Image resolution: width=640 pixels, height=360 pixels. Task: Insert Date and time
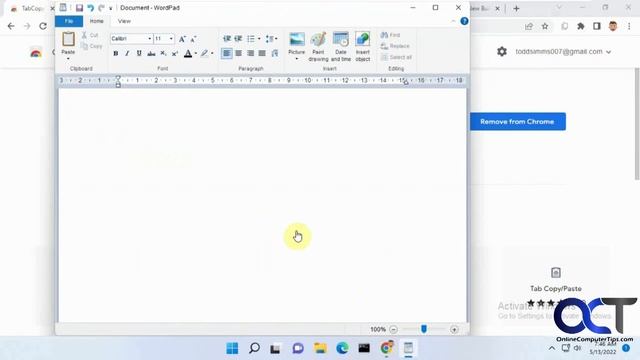[x=341, y=46]
